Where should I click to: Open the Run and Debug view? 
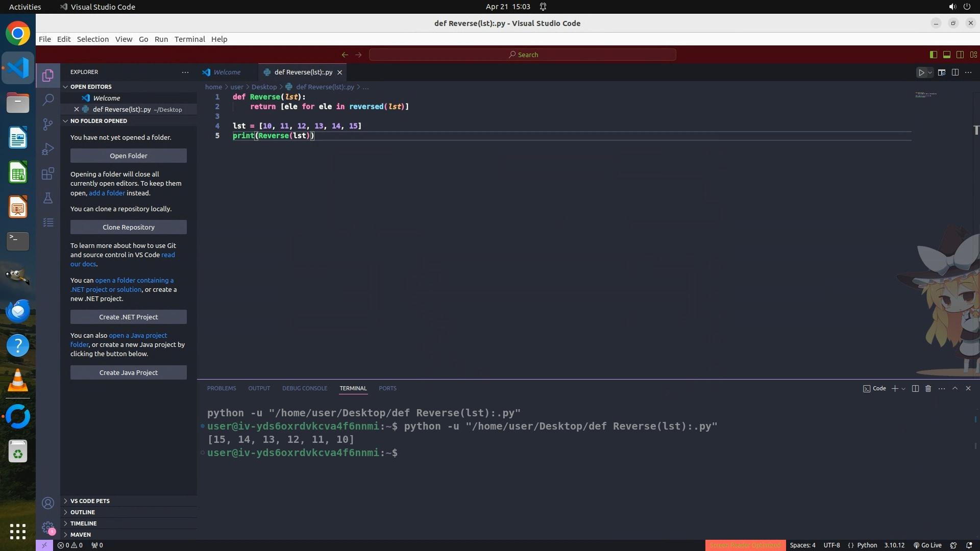click(48, 149)
